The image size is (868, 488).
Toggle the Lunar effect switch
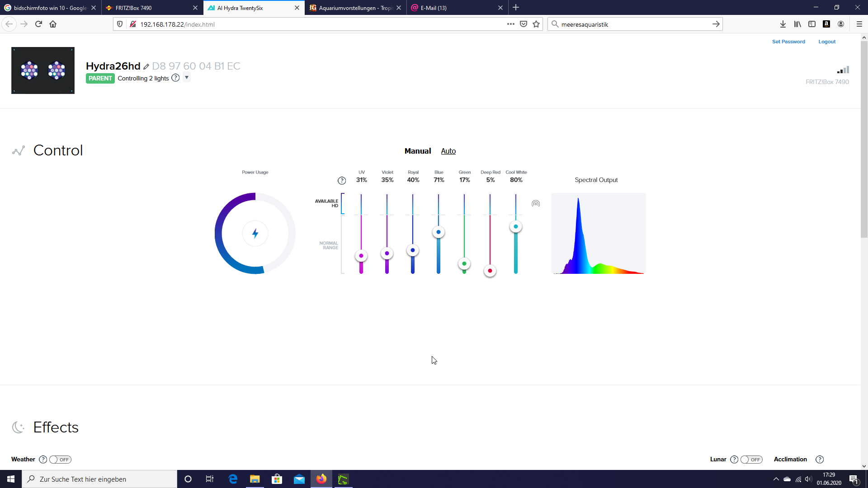[751, 460]
